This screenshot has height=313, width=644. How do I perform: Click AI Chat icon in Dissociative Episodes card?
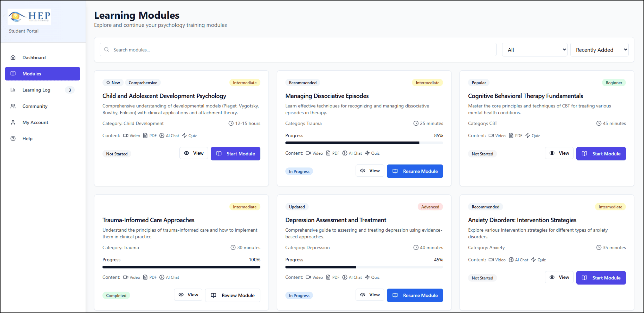[x=345, y=153]
